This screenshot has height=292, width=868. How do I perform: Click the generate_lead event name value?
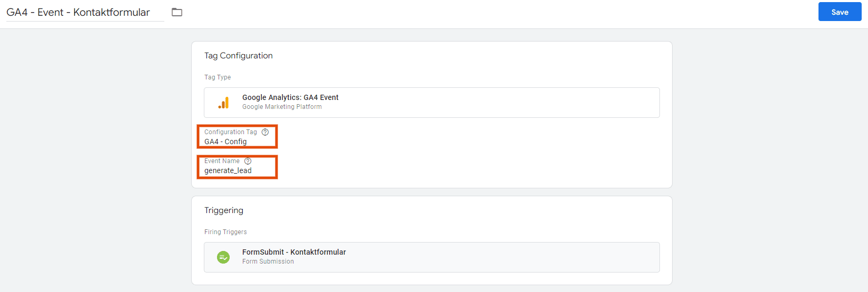click(x=228, y=170)
